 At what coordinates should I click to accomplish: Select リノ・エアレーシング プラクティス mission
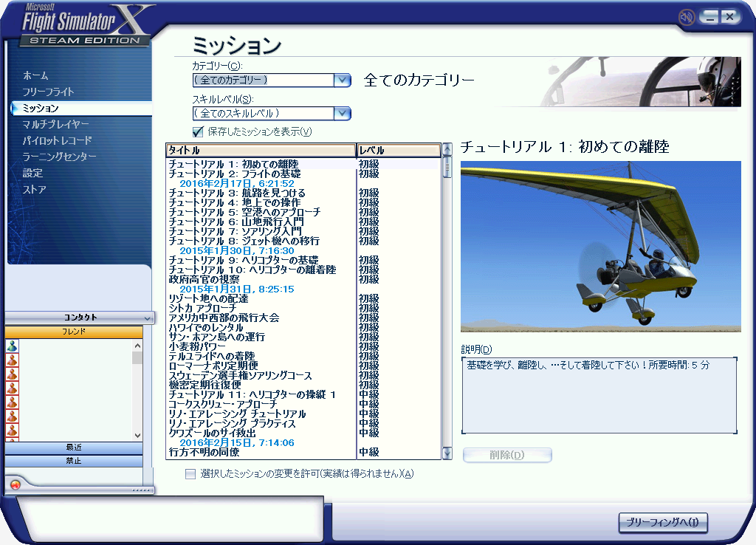[x=232, y=423]
